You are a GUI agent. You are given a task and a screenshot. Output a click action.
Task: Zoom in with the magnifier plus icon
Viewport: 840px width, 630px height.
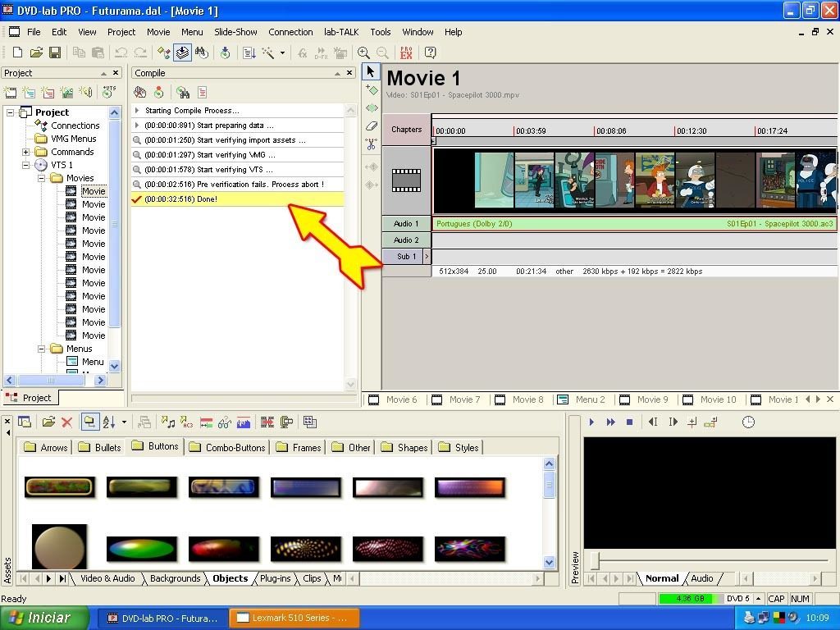tap(363, 52)
